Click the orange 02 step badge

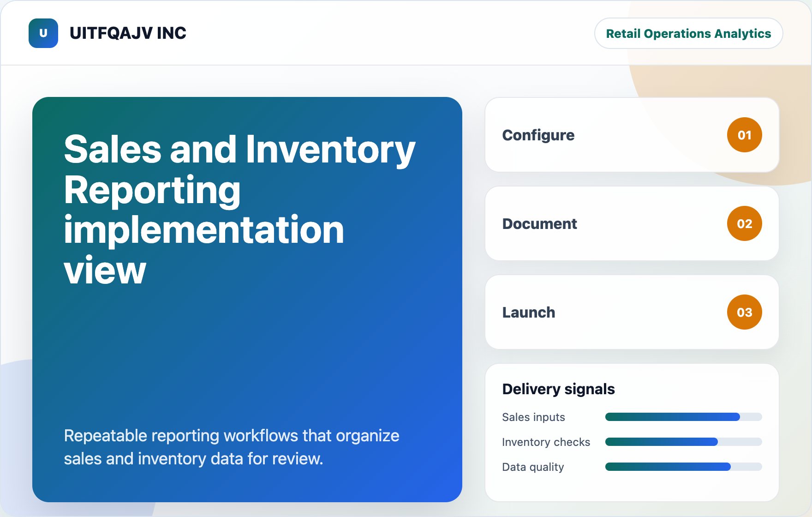pos(744,223)
